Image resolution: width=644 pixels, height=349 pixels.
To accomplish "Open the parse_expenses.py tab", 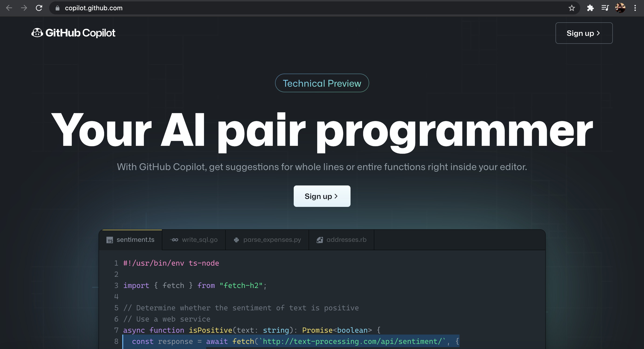I will coord(267,240).
